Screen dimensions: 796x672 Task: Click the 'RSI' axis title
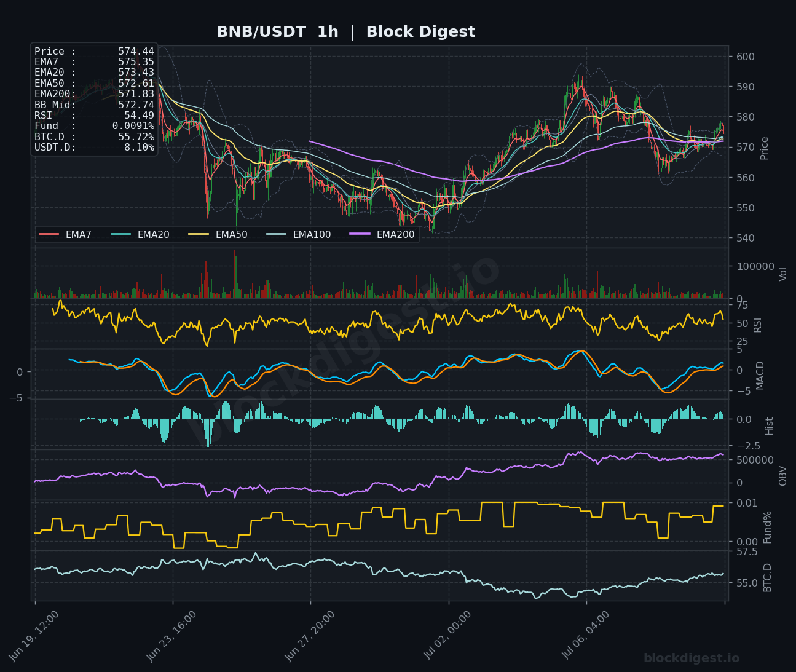[x=757, y=325]
